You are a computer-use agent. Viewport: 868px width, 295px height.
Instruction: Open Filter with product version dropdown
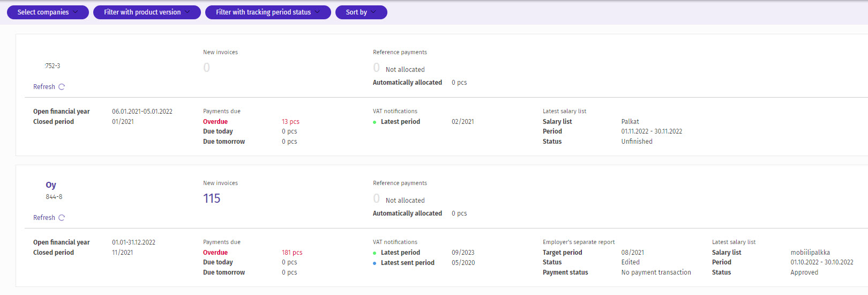[147, 12]
